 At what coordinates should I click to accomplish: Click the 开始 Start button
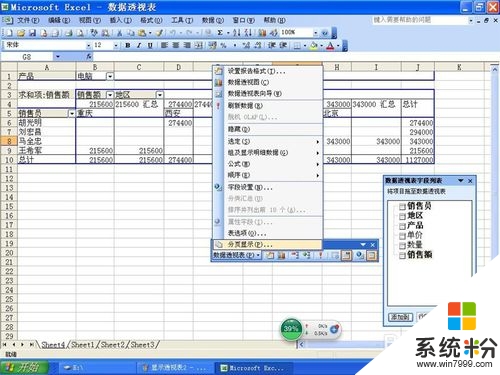25,367
